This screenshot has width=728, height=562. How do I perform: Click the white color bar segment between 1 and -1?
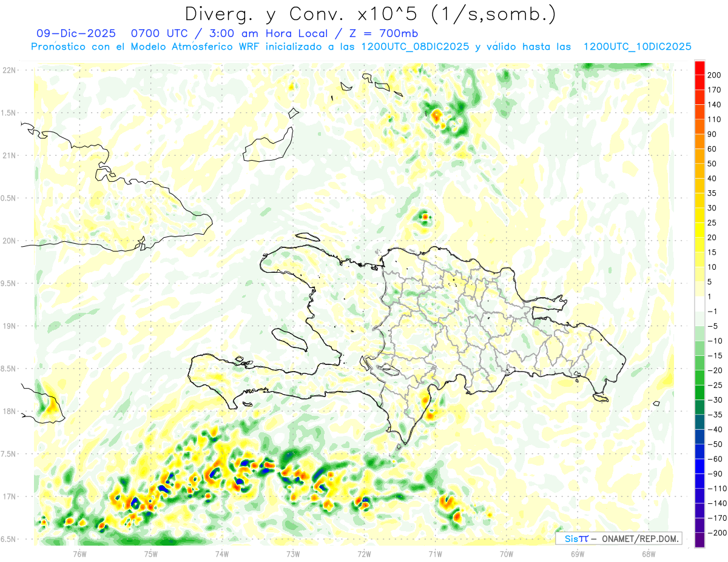pyautogui.click(x=699, y=304)
